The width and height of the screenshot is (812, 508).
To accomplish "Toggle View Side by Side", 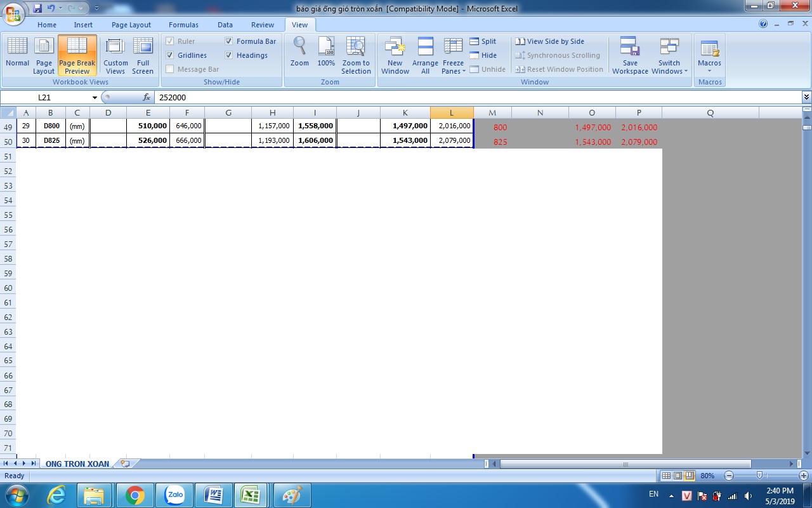I will 549,41.
